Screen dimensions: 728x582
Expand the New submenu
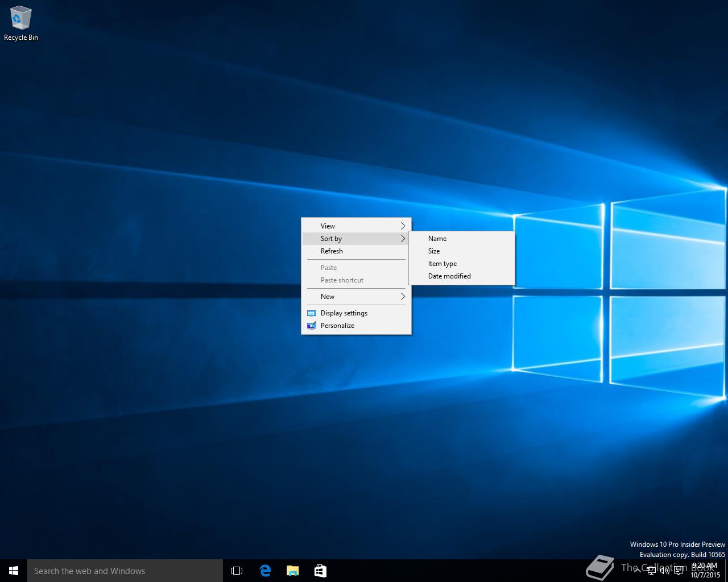tap(356, 296)
